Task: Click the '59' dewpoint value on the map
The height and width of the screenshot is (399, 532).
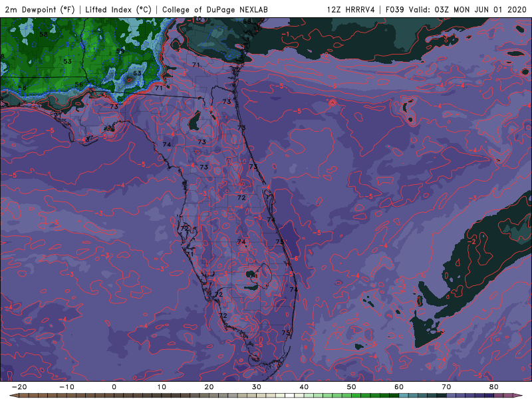Action: (x=120, y=51)
